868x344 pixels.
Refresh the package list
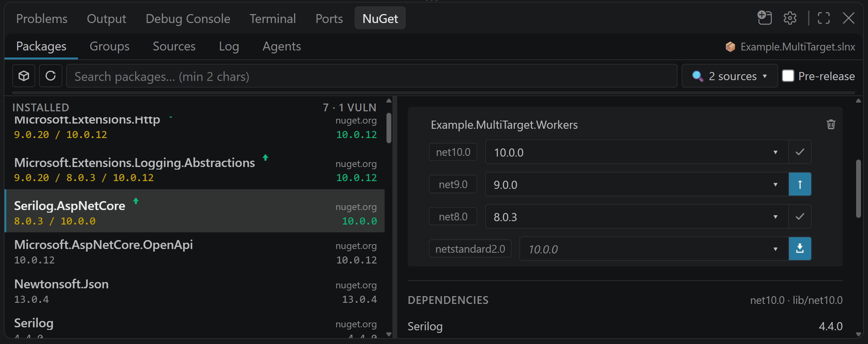pyautogui.click(x=50, y=76)
